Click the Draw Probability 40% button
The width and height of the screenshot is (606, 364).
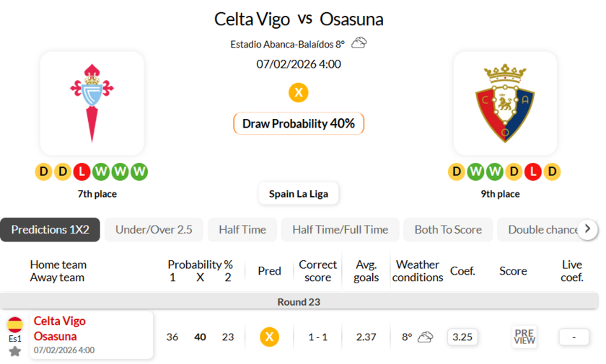[299, 123]
